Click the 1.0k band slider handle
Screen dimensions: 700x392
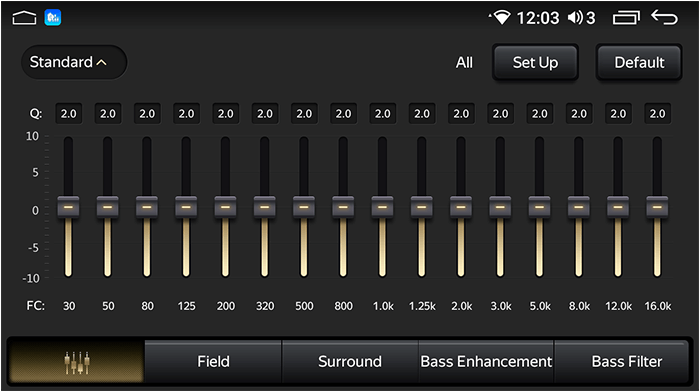point(382,207)
